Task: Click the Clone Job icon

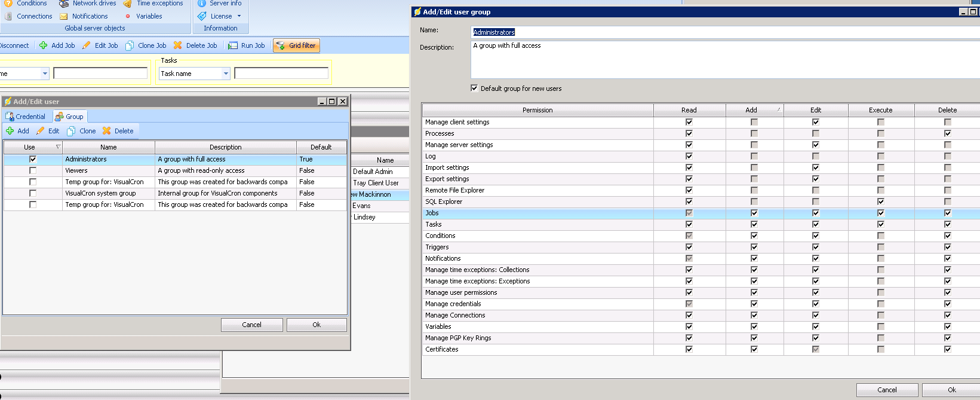Action: (130, 45)
